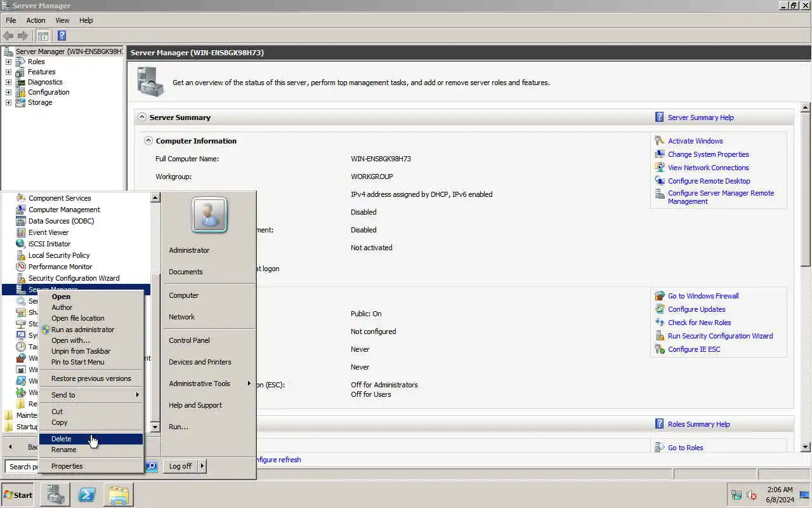Launch PowerShell from the taskbar
Viewport: 812px width, 508px height.
87,495
